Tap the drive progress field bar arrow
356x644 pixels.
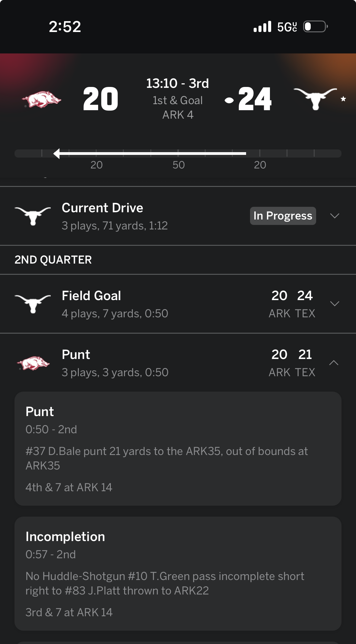click(x=57, y=153)
